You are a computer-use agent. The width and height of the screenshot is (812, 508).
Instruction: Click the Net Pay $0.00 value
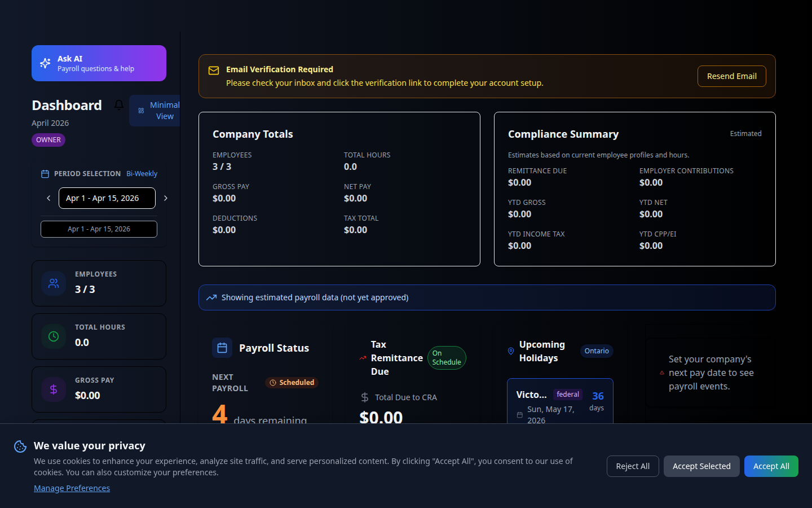click(x=355, y=198)
